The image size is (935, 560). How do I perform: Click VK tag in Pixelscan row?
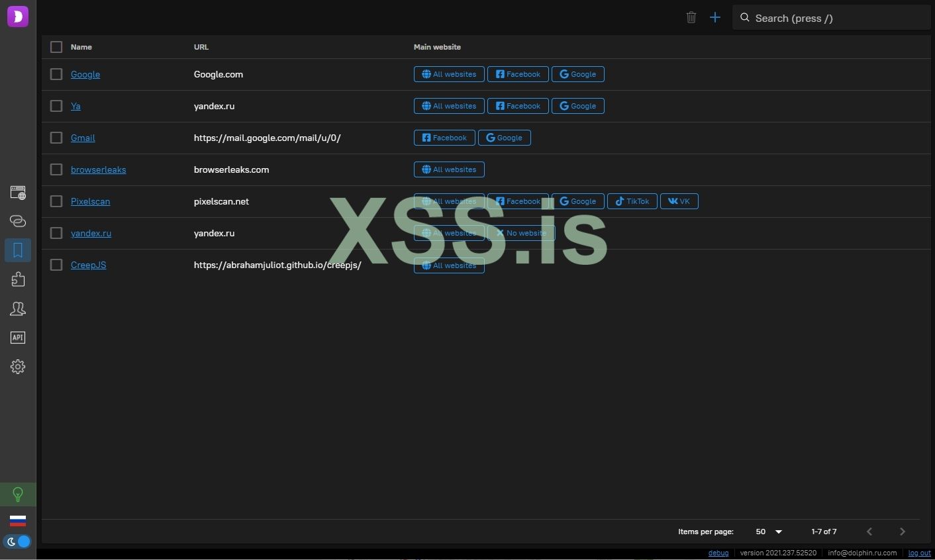pyautogui.click(x=679, y=201)
